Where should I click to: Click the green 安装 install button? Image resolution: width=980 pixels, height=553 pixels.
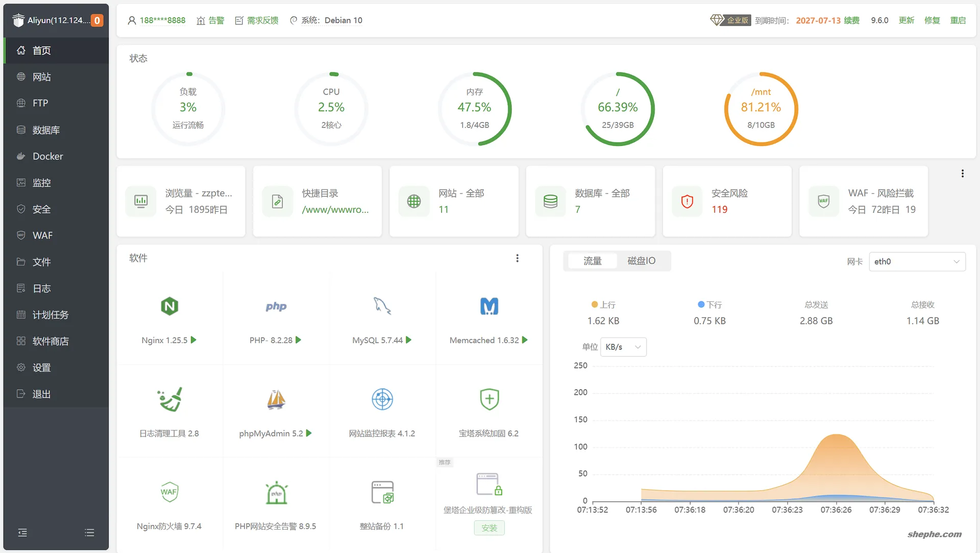(489, 528)
